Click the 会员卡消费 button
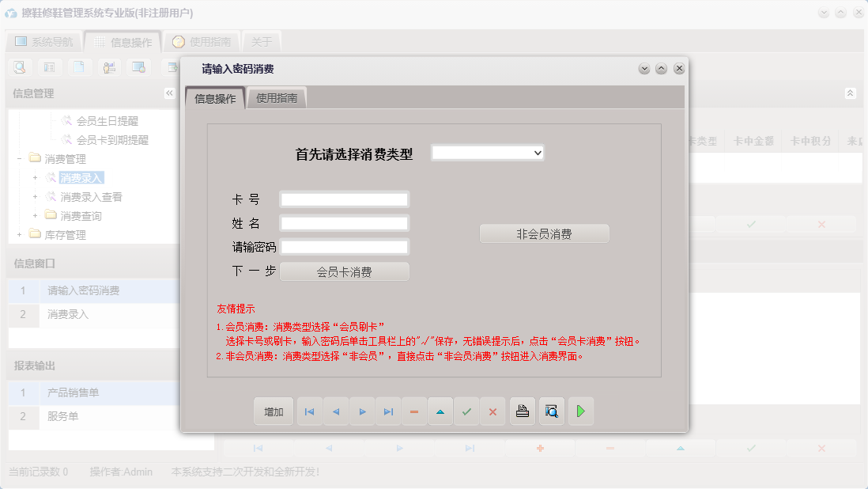 coord(344,272)
